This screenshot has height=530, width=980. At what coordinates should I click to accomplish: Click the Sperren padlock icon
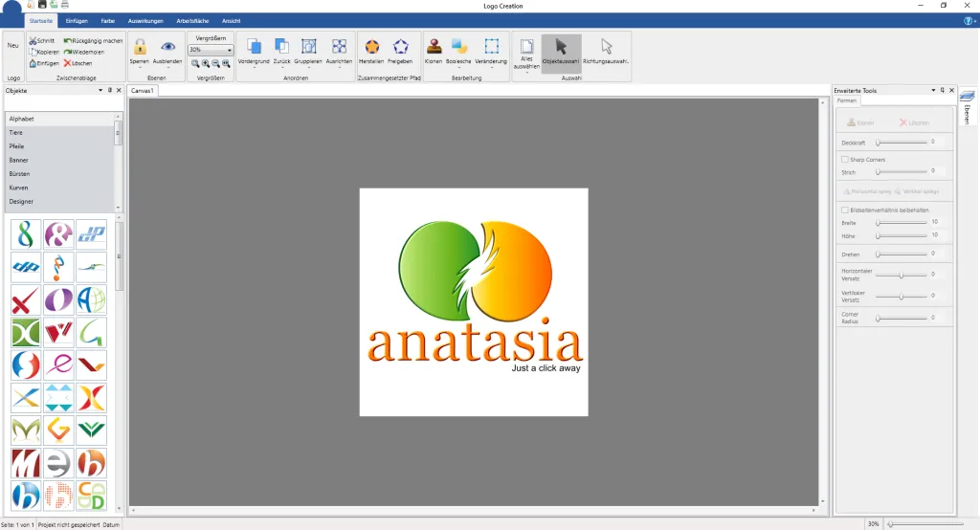(140, 47)
